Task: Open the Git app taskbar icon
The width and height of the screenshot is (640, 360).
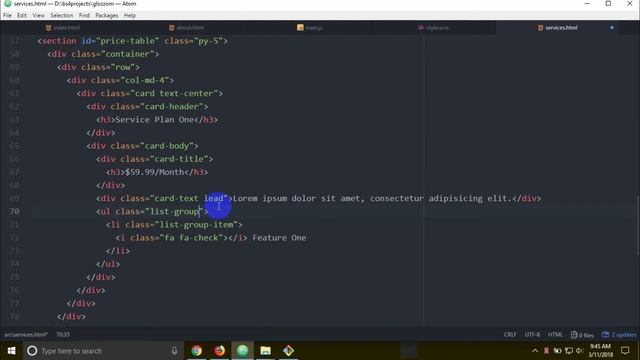Action: point(289,351)
